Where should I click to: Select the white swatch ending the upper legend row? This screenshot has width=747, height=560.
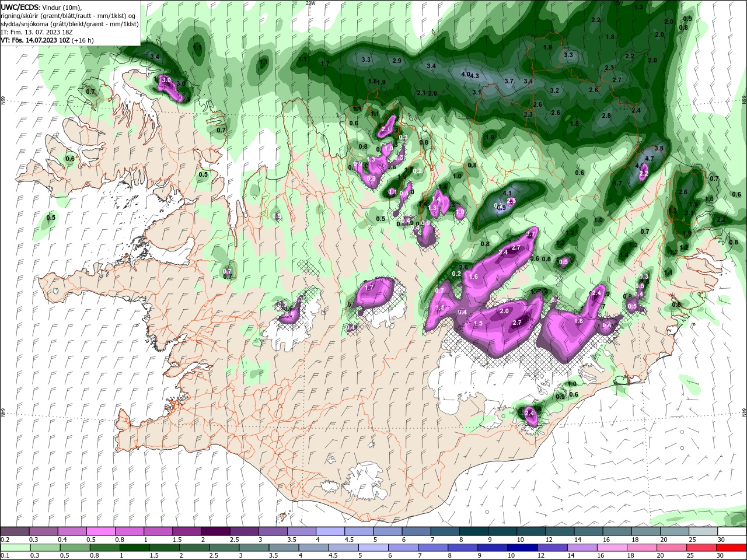tap(732, 531)
